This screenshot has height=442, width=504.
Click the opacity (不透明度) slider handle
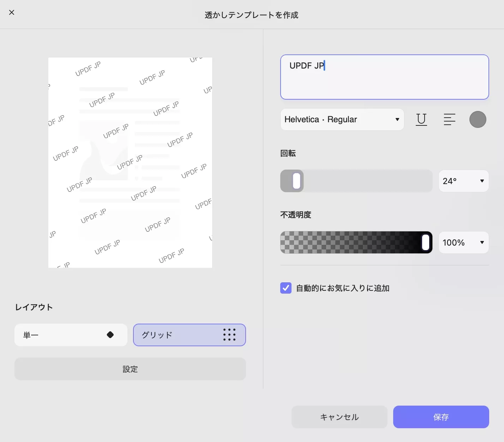(426, 242)
